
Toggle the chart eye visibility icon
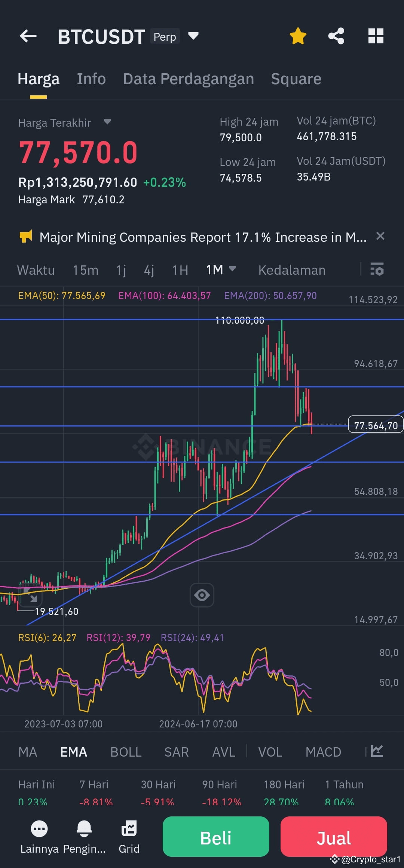click(x=202, y=595)
